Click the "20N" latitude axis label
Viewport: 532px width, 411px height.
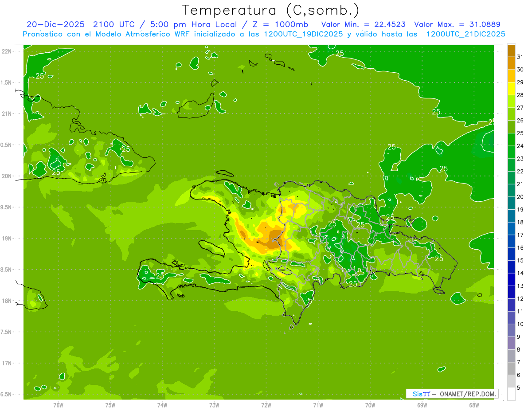click(x=6, y=176)
